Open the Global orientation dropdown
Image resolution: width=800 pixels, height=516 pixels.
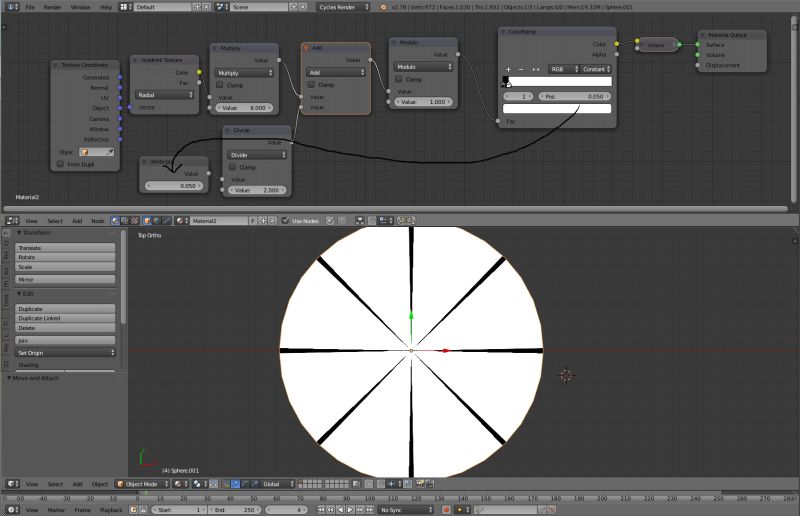pyautogui.click(x=278, y=484)
